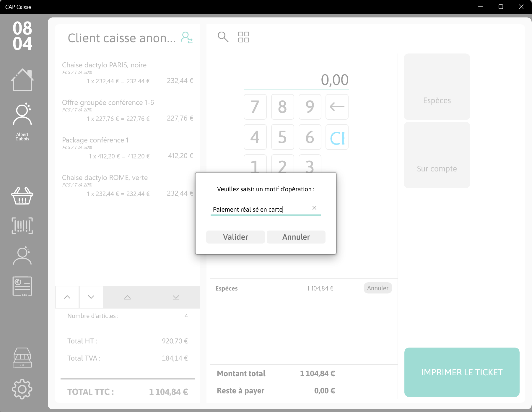Open the Albert Dubois user profile

coord(22,122)
